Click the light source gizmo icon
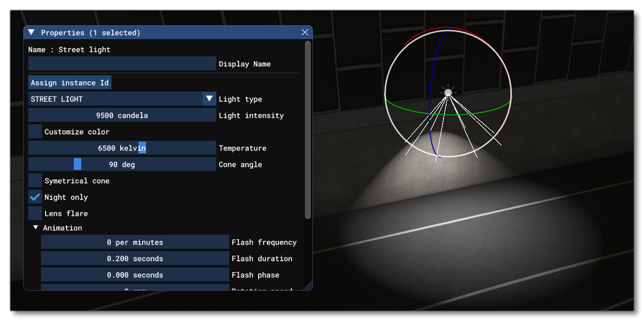Image resolution: width=644 pixels, height=321 pixels. pos(448,92)
